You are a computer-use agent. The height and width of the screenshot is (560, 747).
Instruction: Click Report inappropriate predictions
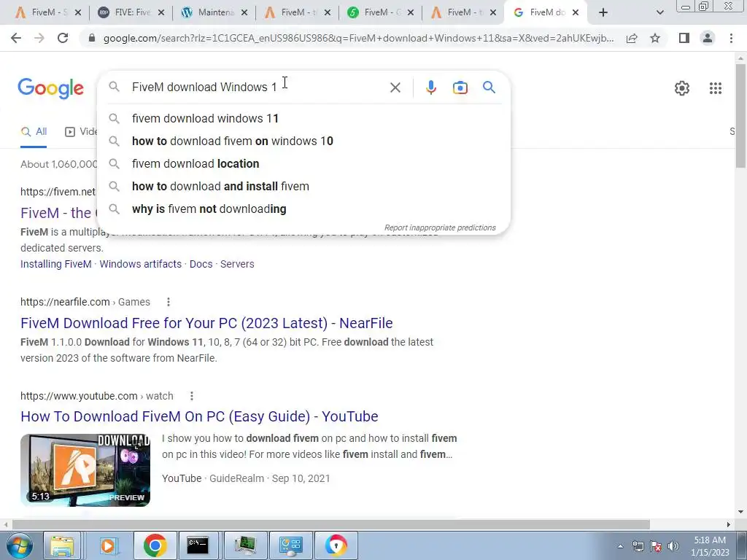coord(440,227)
